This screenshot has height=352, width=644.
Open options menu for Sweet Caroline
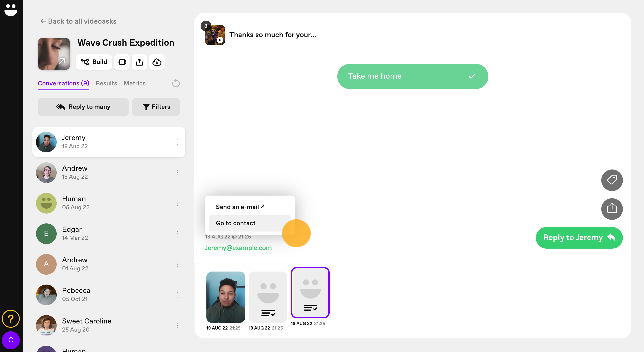pos(177,325)
